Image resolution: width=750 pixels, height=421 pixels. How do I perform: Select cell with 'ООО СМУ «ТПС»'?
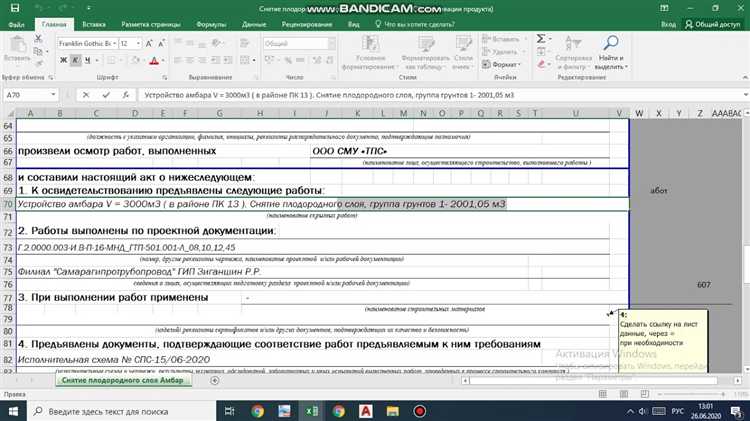pos(459,151)
